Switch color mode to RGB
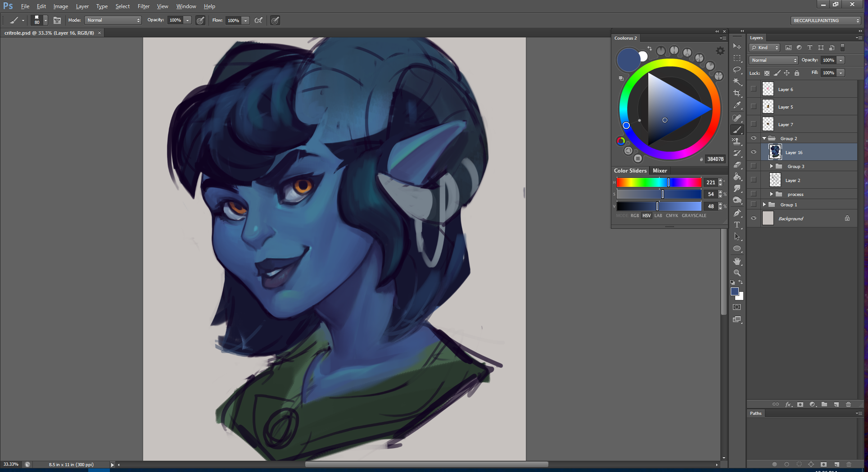The height and width of the screenshot is (472, 868). click(635, 216)
